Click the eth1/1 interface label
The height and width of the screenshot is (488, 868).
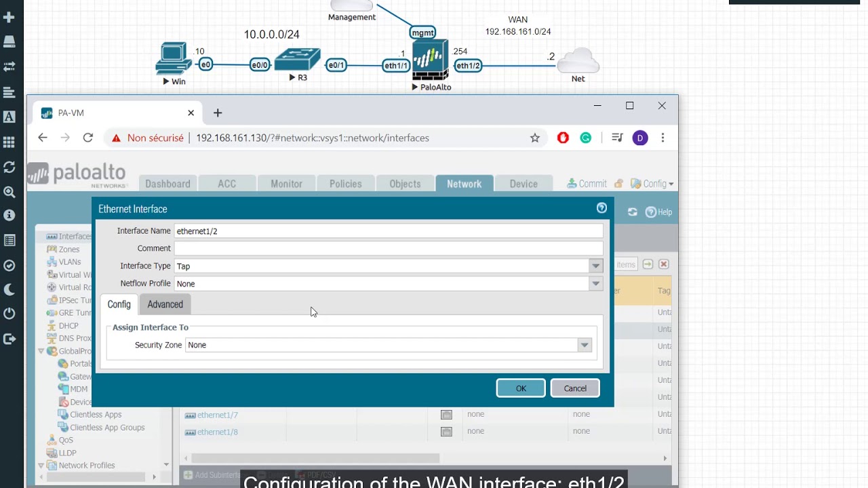[x=396, y=66]
